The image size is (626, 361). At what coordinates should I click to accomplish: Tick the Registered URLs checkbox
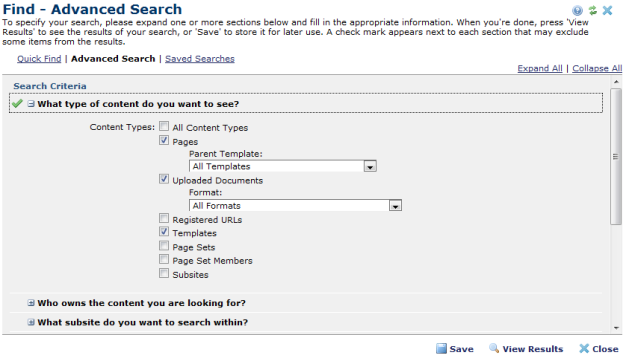pyautogui.click(x=164, y=218)
